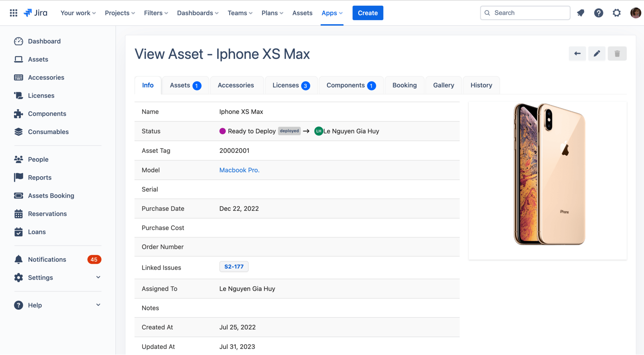Click the Licenses icon in sidebar
The width and height of the screenshot is (644, 355).
point(18,96)
